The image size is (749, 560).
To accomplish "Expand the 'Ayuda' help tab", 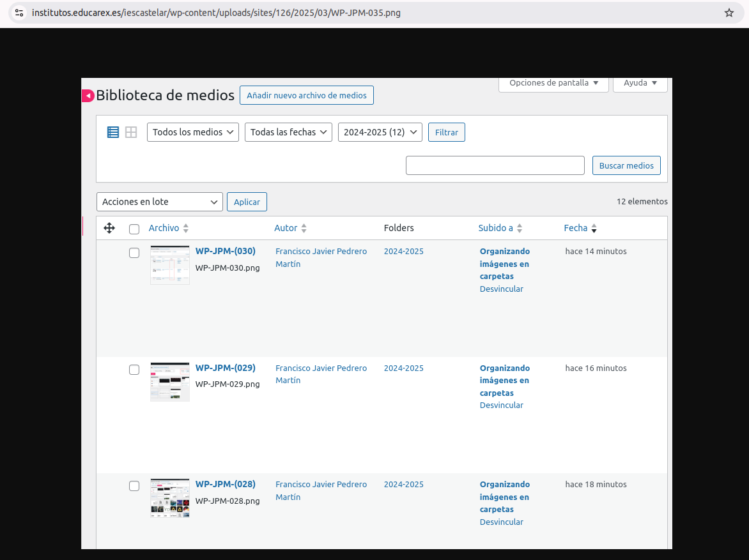I will tap(640, 83).
